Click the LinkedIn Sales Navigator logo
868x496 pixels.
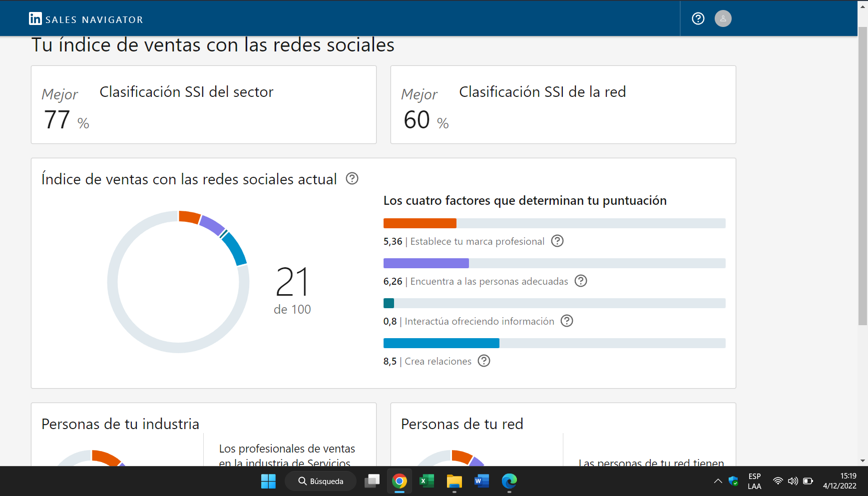click(86, 19)
